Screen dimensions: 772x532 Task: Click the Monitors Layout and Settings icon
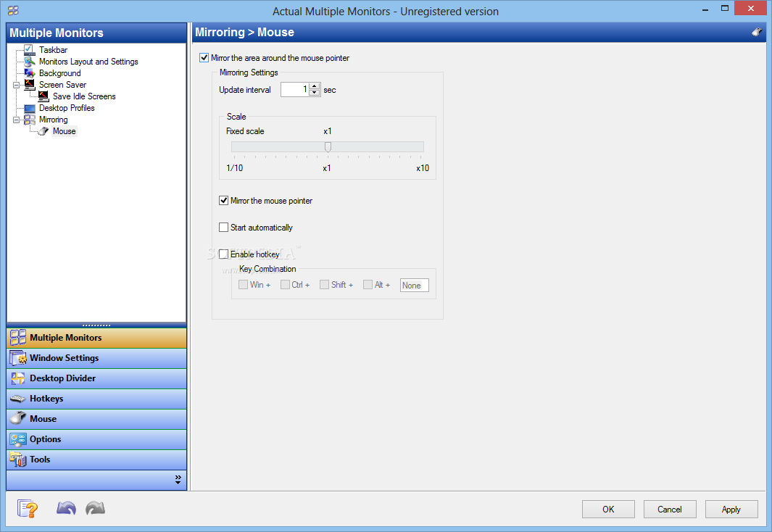30,62
